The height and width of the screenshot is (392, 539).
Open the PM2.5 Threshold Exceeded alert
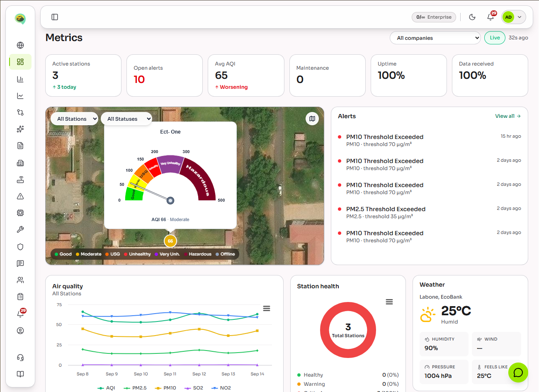tap(429, 212)
